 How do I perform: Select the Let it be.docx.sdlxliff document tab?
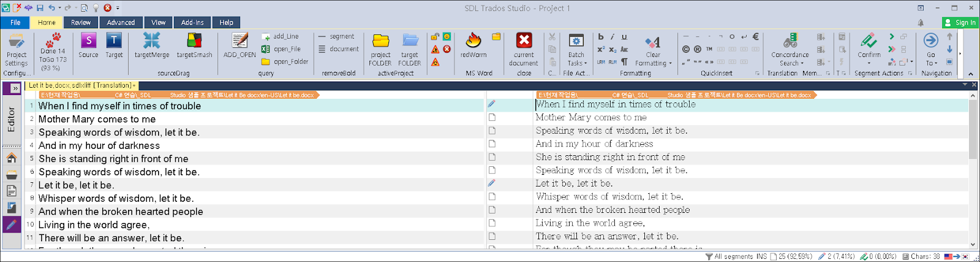click(x=81, y=85)
